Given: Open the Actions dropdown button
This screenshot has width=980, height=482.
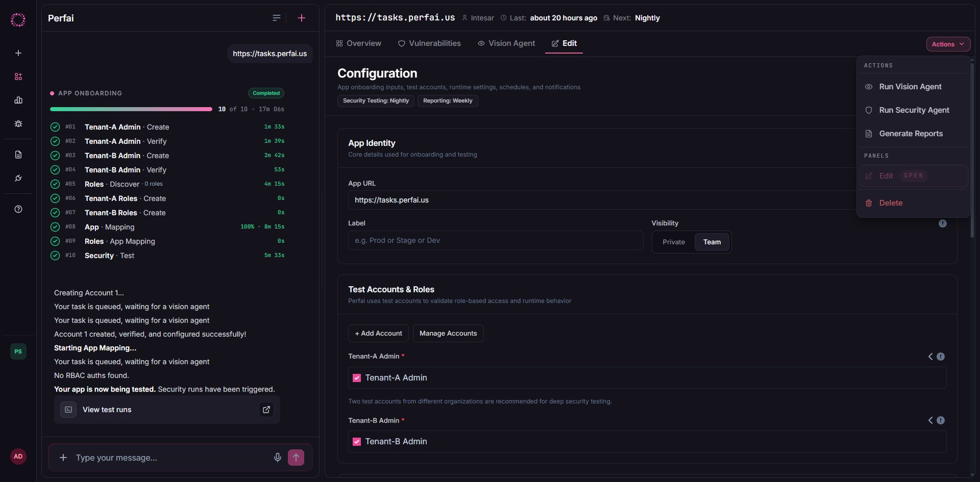Looking at the screenshot, I should tap(948, 44).
